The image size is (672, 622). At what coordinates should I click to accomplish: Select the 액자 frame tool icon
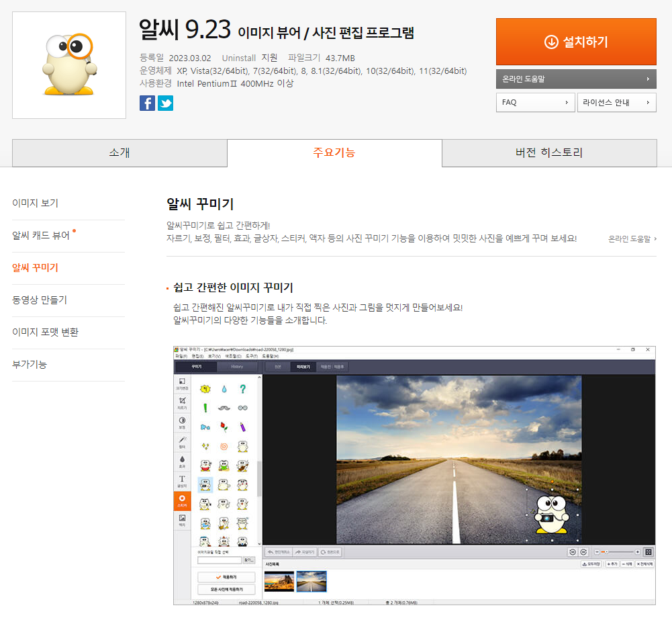[182, 520]
